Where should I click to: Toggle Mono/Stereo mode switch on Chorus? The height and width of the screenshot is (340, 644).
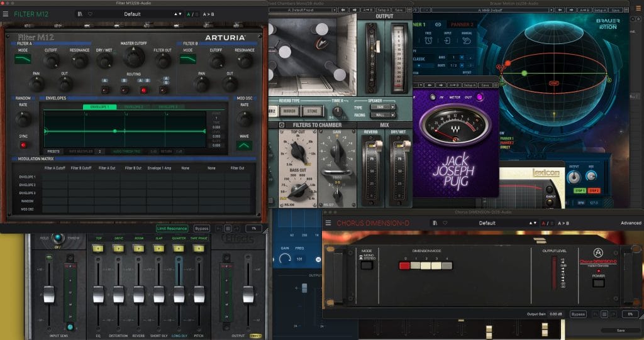367,265
